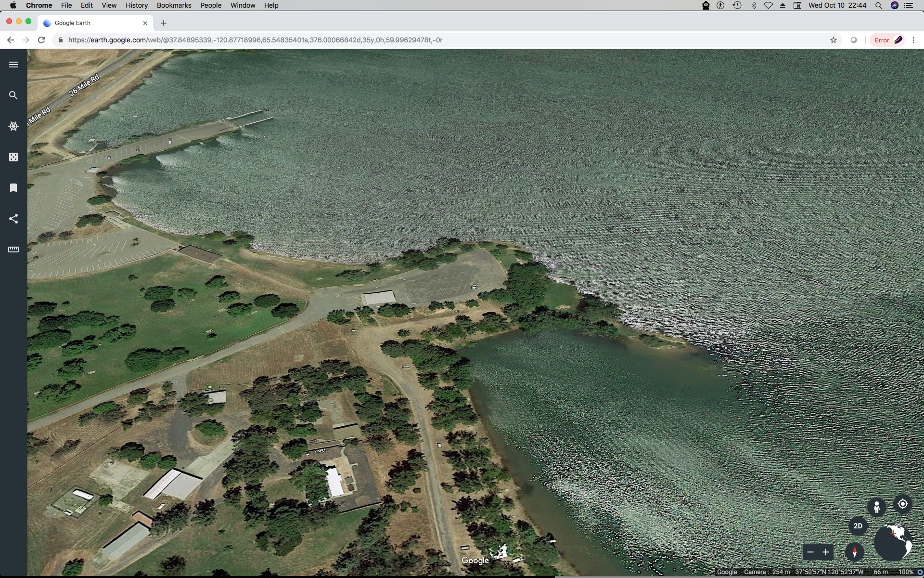
Task: Open the Google Earth hamburger menu
Action: 13,65
